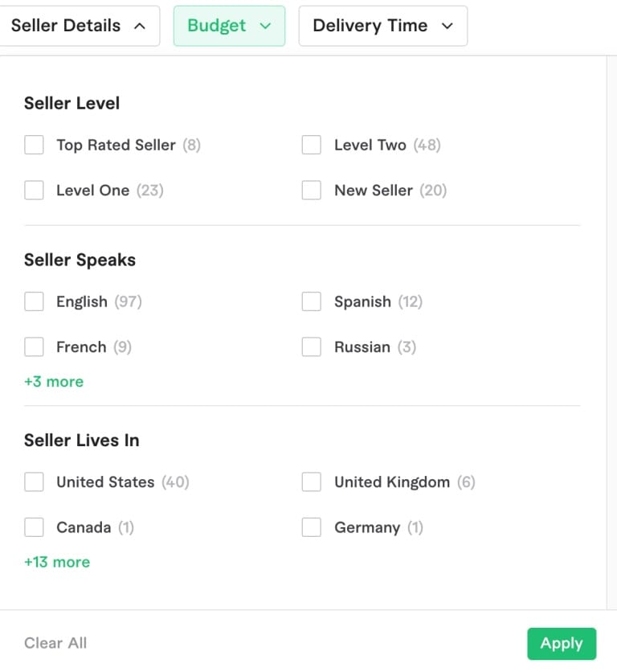Open the Budget dropdown
This screenshot has width=617, height=672.
coord(229,25)
